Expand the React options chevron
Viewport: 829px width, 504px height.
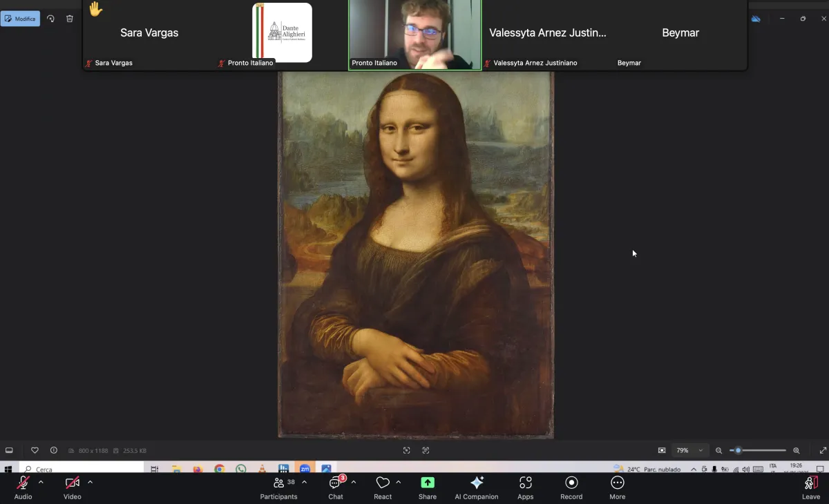pyautogui.click(x=398, y=482)
